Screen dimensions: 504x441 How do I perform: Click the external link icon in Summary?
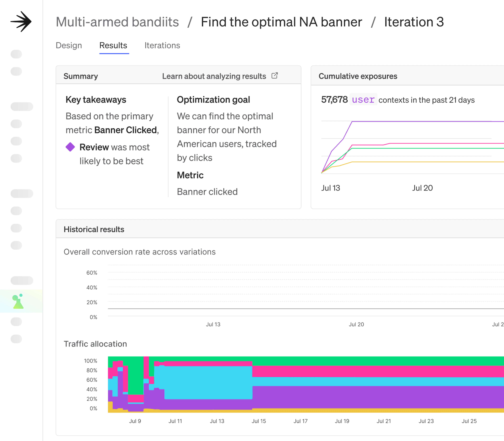pyautogui.click(x=275, y=76)
